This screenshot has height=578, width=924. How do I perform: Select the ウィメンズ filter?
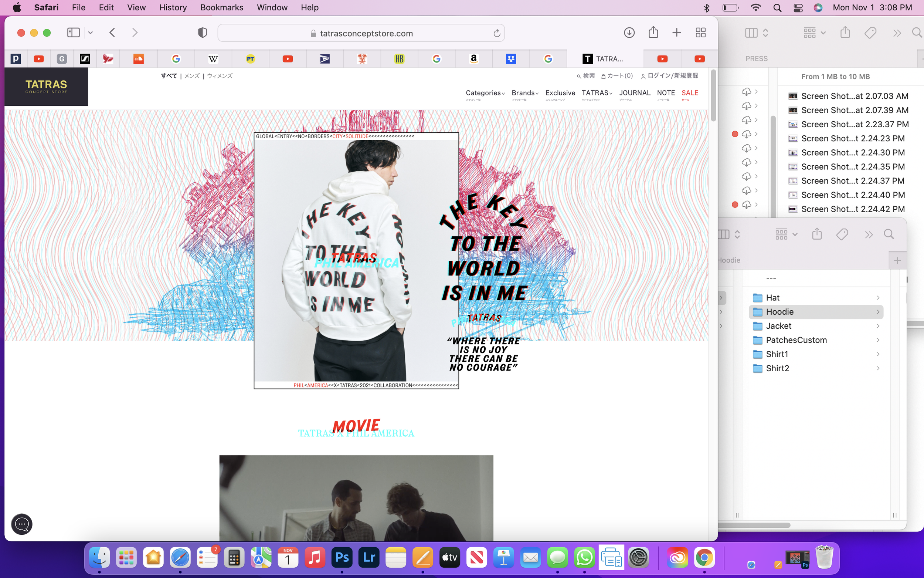[x=220, y=76]
